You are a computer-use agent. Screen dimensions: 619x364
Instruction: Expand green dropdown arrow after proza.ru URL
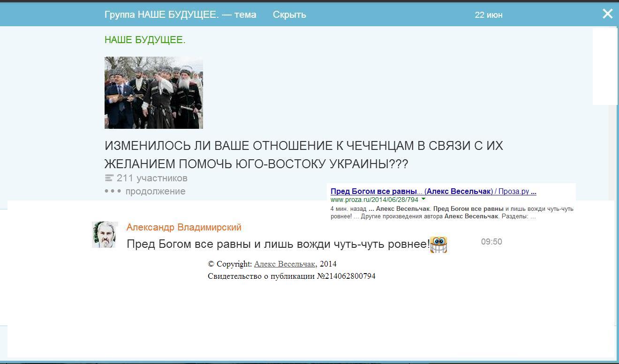(423, 199)
